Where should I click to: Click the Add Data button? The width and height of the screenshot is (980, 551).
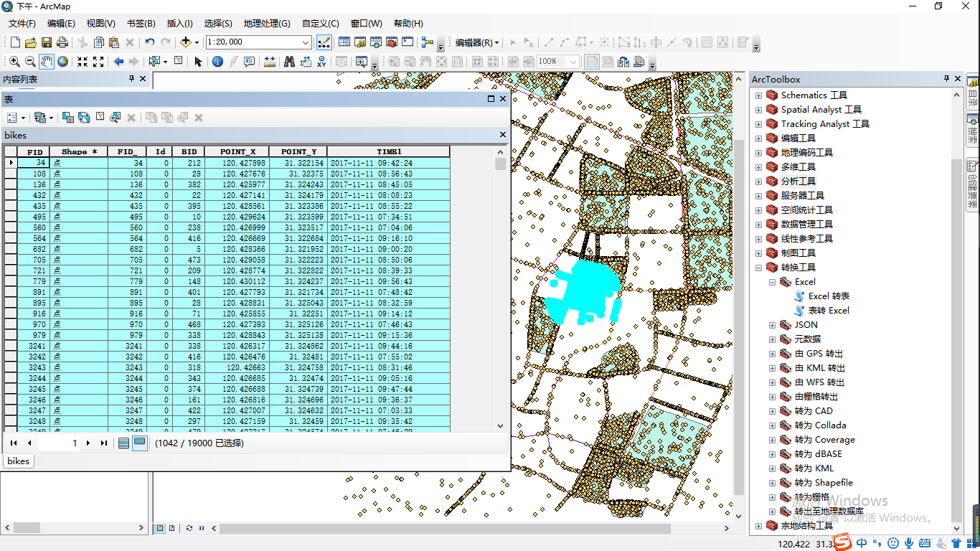(186, 42)
